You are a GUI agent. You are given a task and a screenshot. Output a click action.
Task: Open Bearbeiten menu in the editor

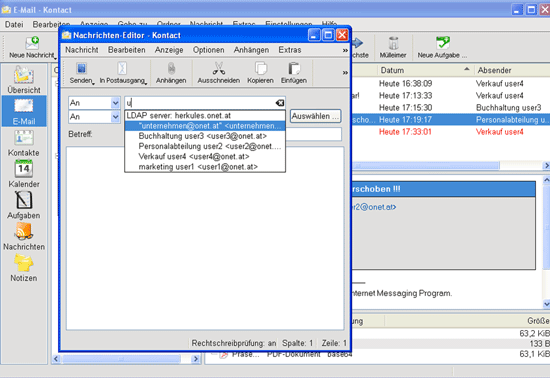[127, 50]
